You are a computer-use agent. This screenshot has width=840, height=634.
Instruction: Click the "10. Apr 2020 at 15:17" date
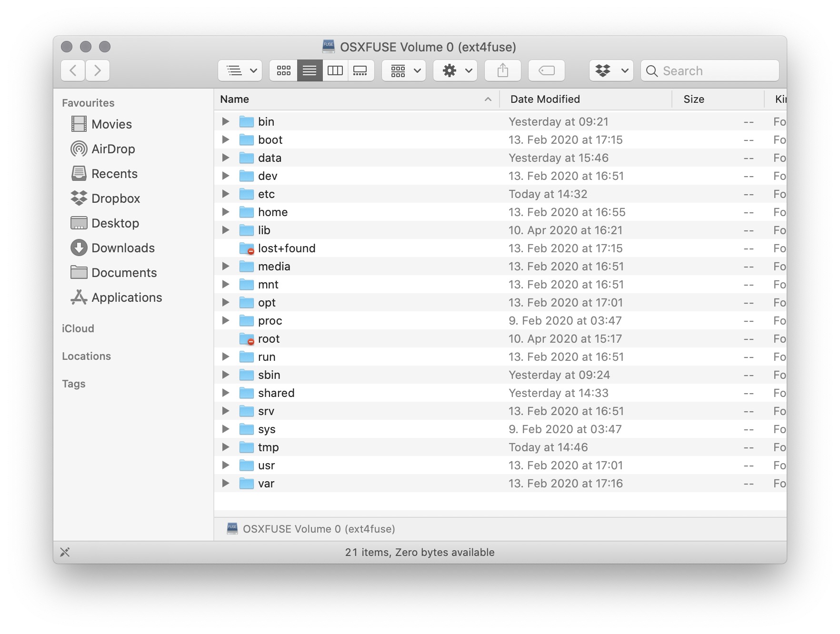pyautogui.click(x=565, y=338)
